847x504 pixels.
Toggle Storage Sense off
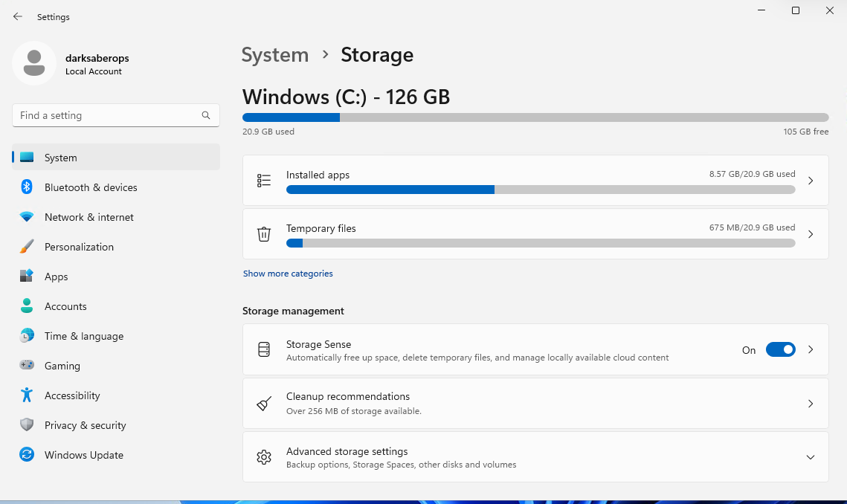coord(780,349)
